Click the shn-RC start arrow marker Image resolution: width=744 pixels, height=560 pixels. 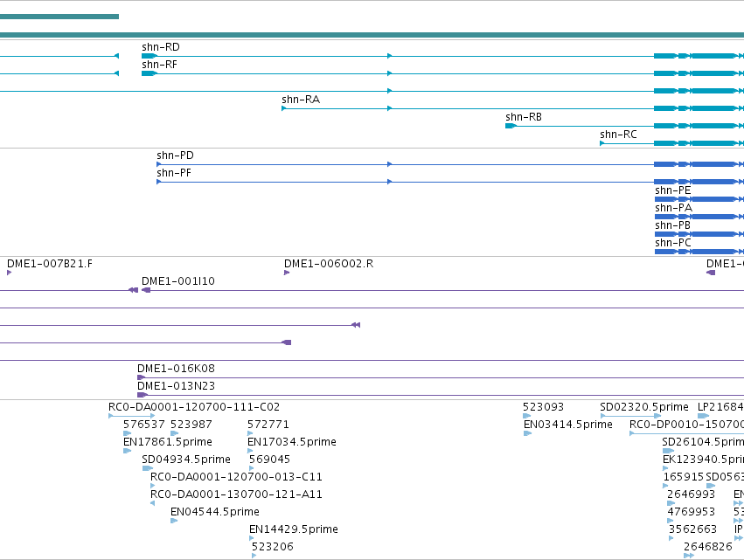(602, 143)
